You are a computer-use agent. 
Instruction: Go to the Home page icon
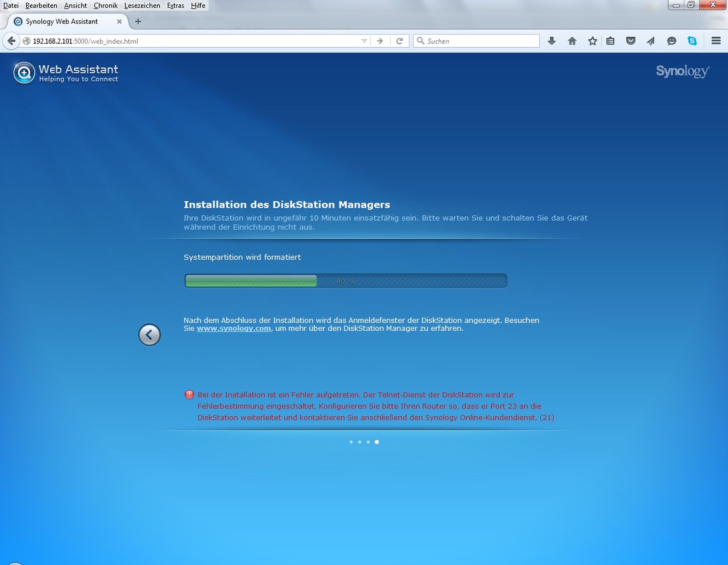coord(572,41)
